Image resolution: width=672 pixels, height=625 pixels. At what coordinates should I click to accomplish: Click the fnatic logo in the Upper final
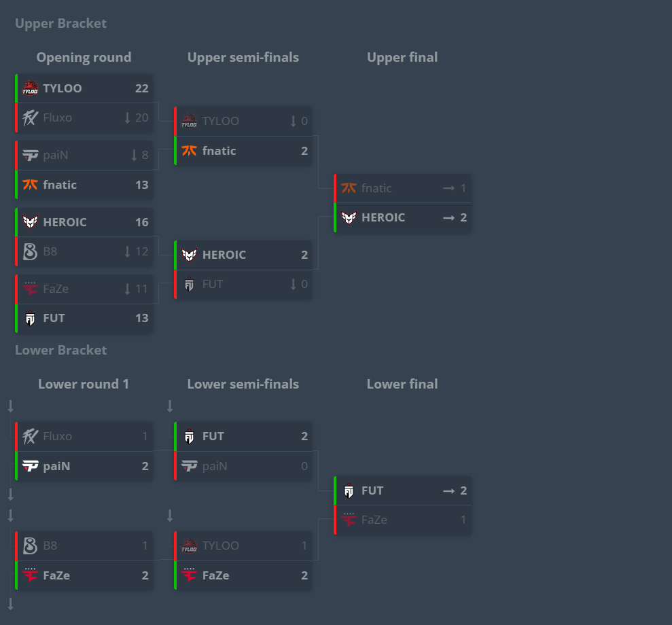click(349, 188)
